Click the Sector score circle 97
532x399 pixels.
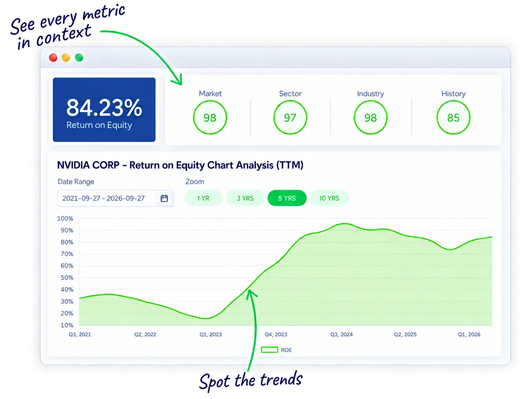(x=290, y=118)
